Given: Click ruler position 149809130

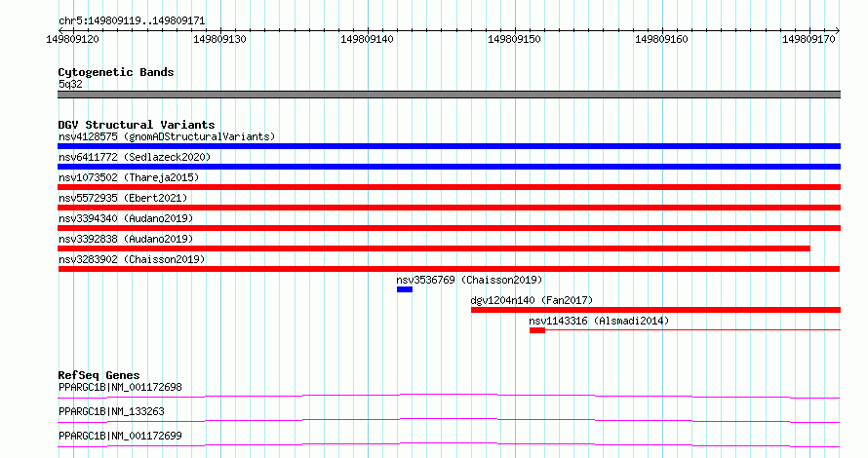Looking at the screenshot, I should [x=219, y=39].
